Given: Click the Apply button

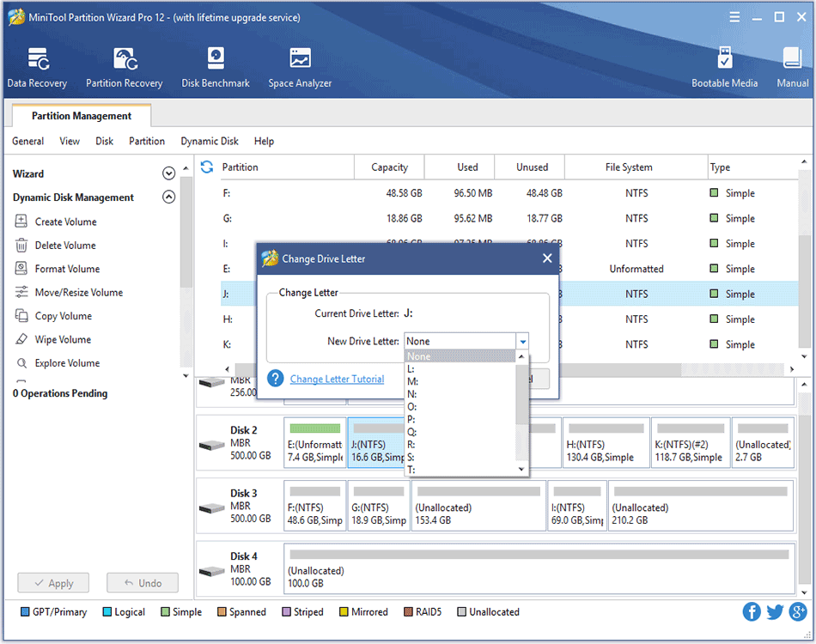Looking at the screenshot, I should click(x=53, y=583).
